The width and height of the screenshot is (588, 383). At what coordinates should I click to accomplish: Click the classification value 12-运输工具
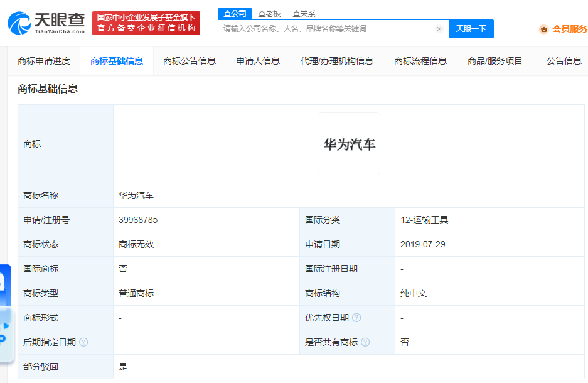click(x=424, y=220)
